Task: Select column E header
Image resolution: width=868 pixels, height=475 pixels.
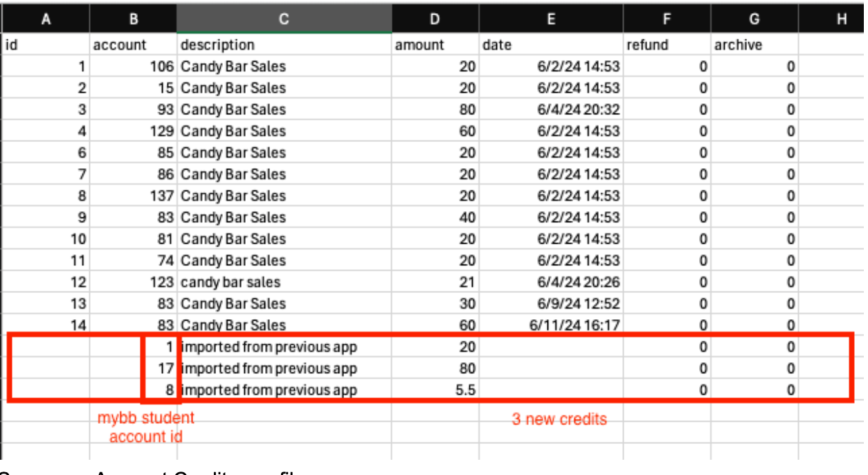Action: tap(551, 19)
